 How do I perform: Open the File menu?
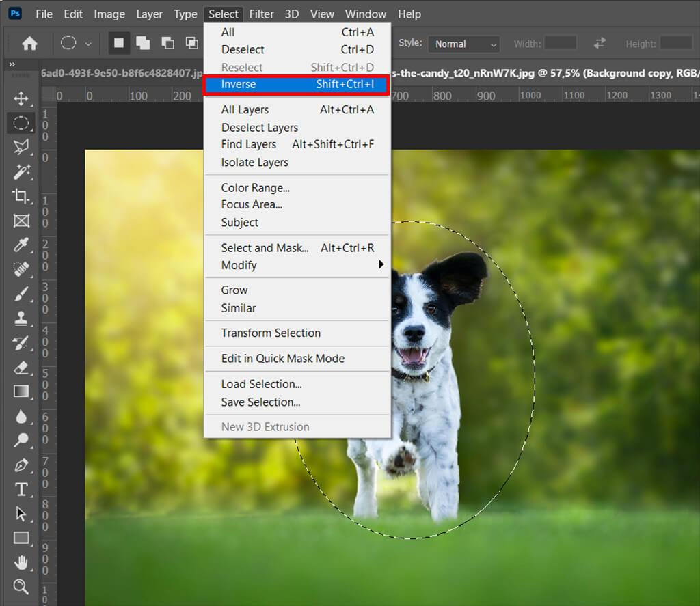click(x=44, y=14)
